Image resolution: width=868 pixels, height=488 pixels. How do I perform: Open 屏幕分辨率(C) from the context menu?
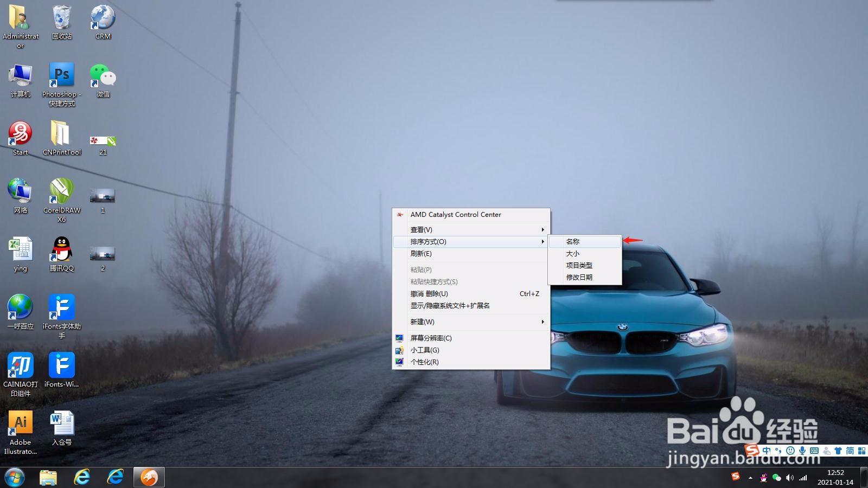click(471, 338)
